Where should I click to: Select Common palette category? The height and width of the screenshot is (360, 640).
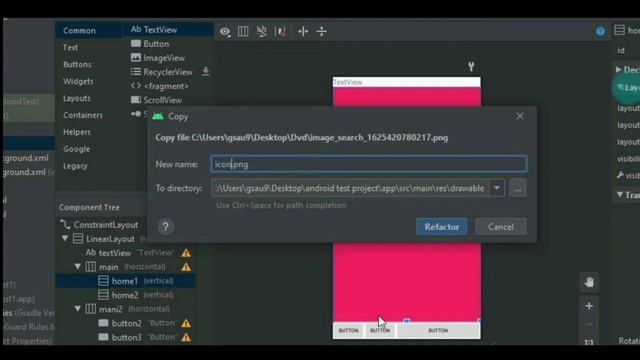coord(79,31)
